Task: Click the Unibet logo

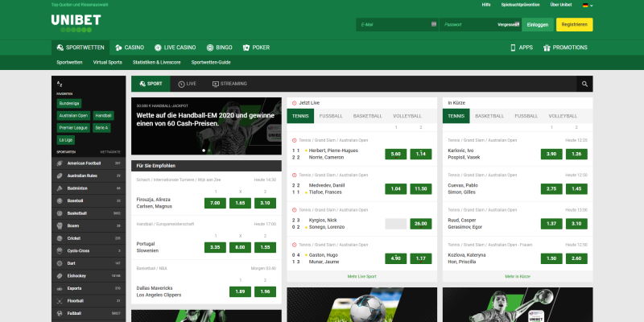Action: click(x=76, y=23)
